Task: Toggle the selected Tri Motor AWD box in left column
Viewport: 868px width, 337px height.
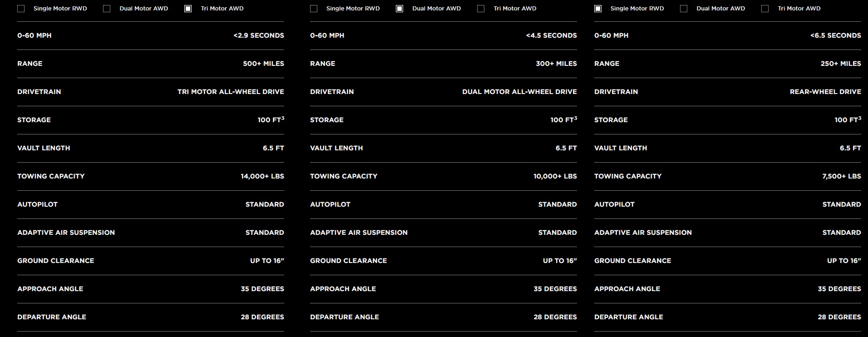Action: (x=188, y=9)
